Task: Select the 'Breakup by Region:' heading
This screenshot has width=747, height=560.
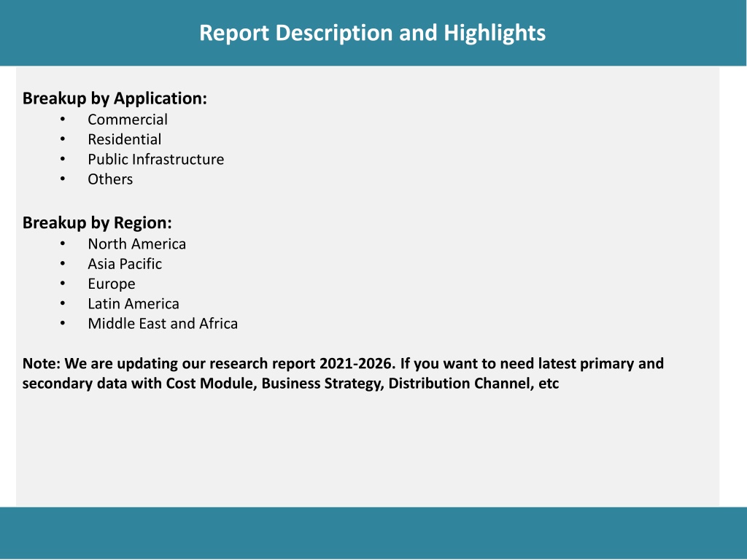Action: coord(97,223)
